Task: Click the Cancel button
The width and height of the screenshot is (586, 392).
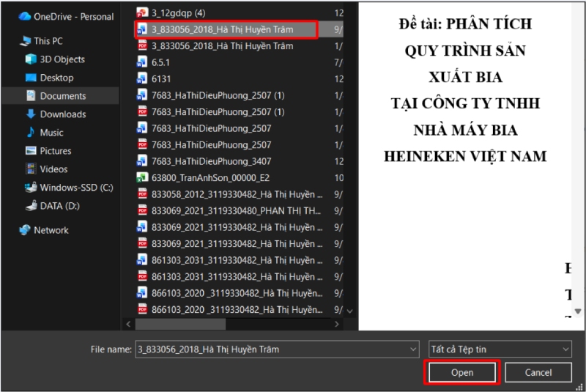Action: coord(538,372)
